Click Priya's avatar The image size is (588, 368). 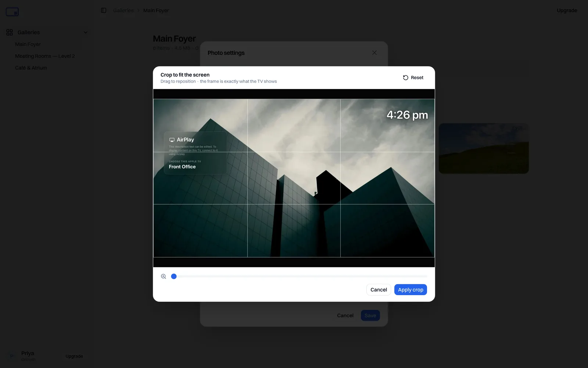pos(12,356)
